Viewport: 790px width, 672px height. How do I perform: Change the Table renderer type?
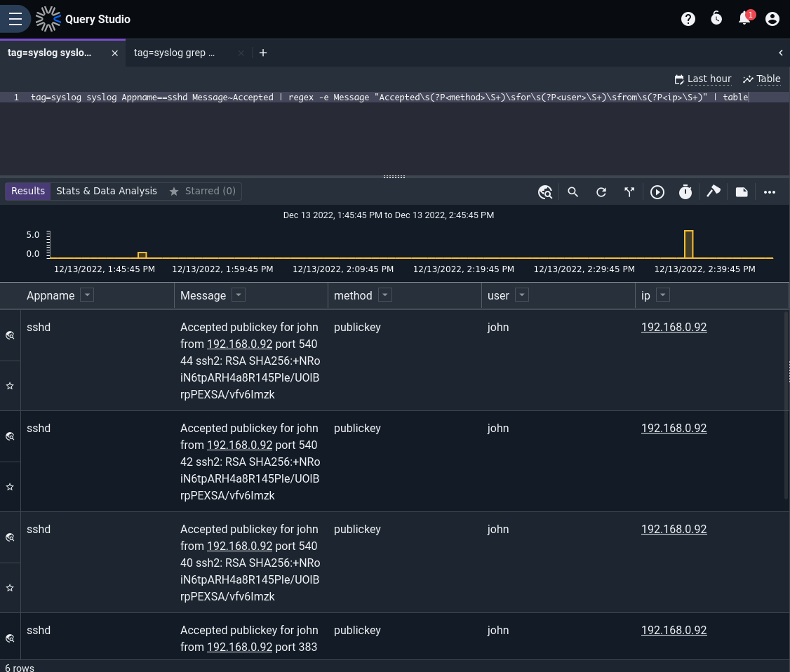[x=761, y=79]
